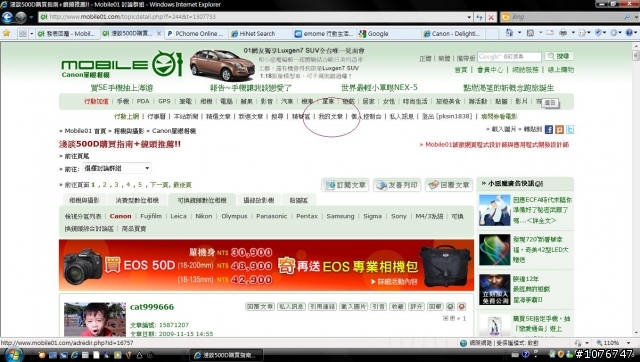Open the Quick Tabs grid icon
This screenshot has width=640, height=362.
[23, 34]
